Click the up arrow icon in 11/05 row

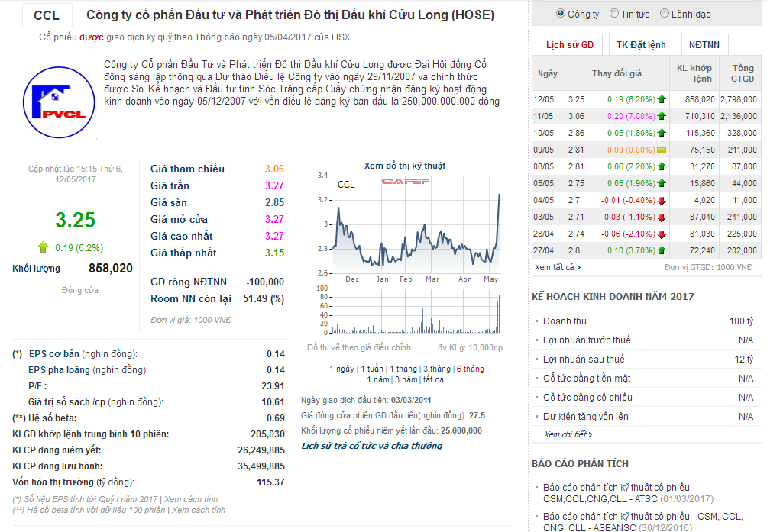(662, 116)
